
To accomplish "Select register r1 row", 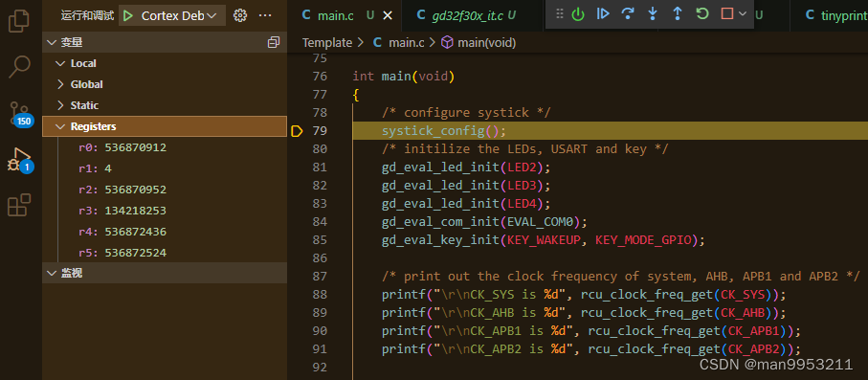I will click(x=165, y=168).
